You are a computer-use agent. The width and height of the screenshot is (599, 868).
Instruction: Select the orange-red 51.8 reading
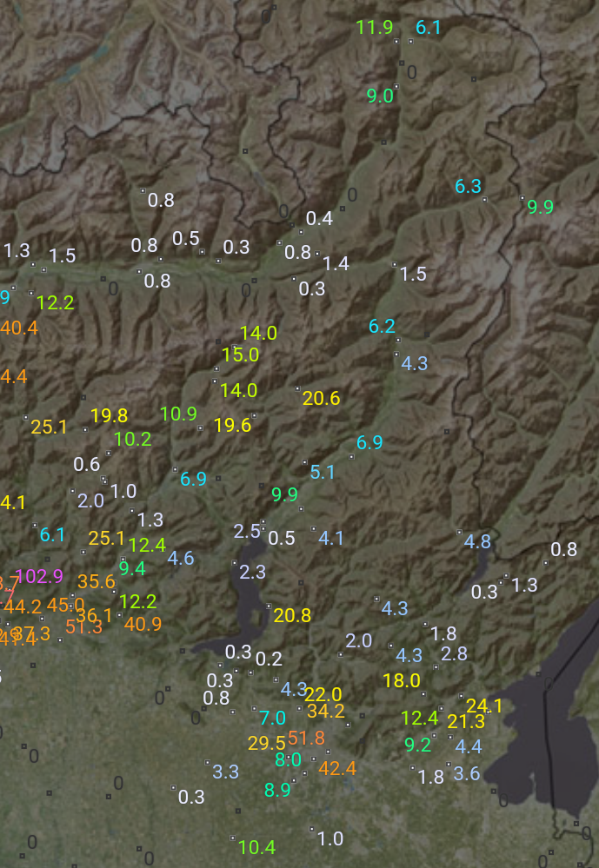[306, 738]
